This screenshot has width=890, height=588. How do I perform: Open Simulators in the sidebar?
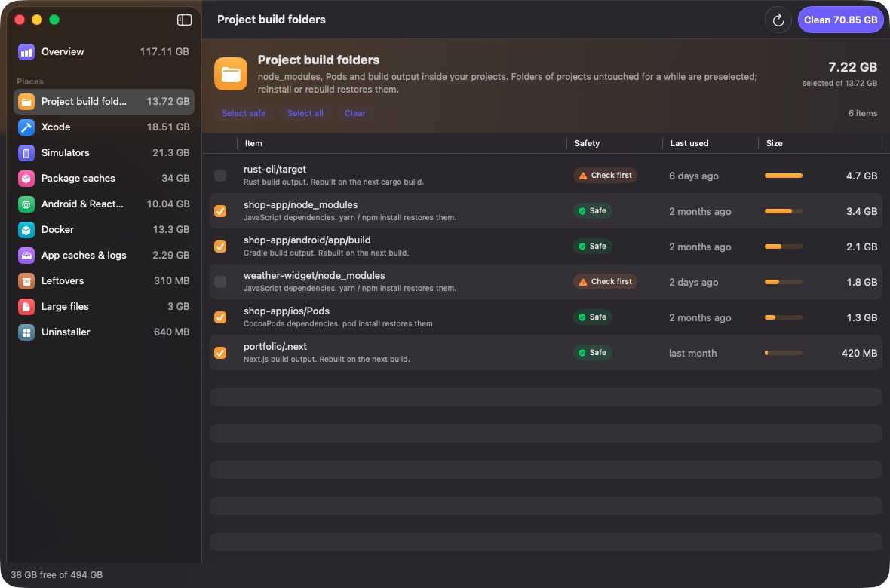pyautogui.click(x=104, y=153)
